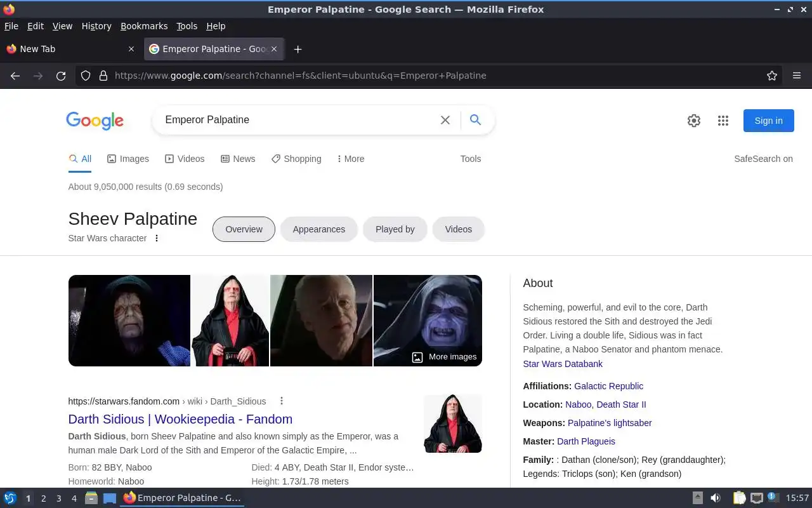812x508 pixels.
Task: Open Palpatine's lightsaber link
Action: tap(610, 423)
